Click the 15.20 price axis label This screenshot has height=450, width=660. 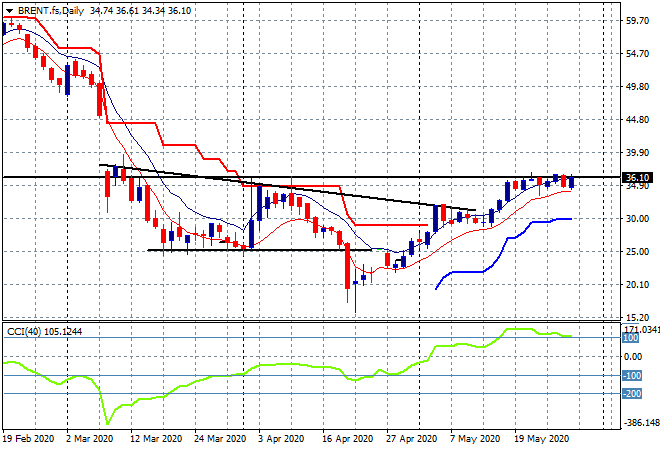pos(637,317)
